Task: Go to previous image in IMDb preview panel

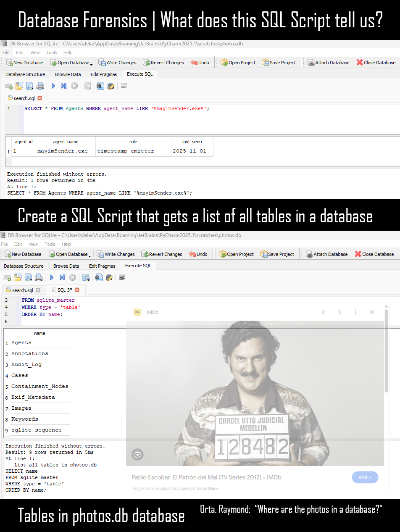Action: coord(323,312)
